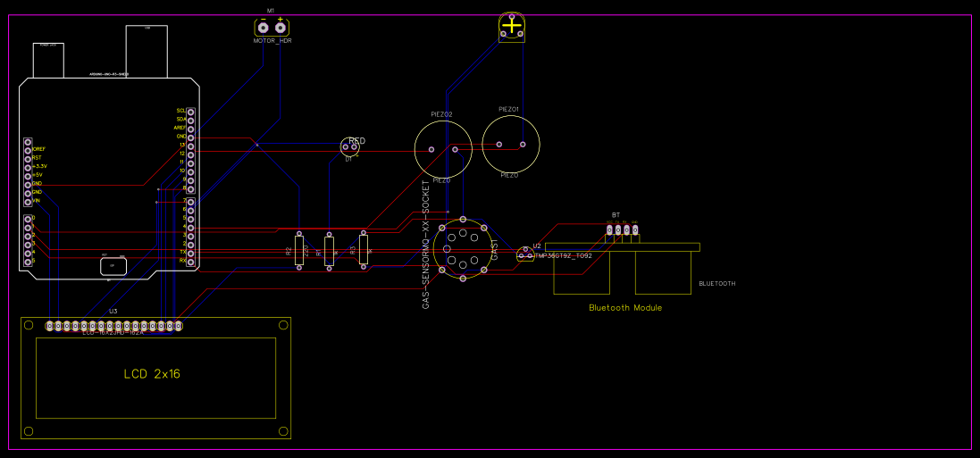The image size is (980, 458).
Task: Select the yellow-cross potentiometer component at top
Action: [512, 27]
